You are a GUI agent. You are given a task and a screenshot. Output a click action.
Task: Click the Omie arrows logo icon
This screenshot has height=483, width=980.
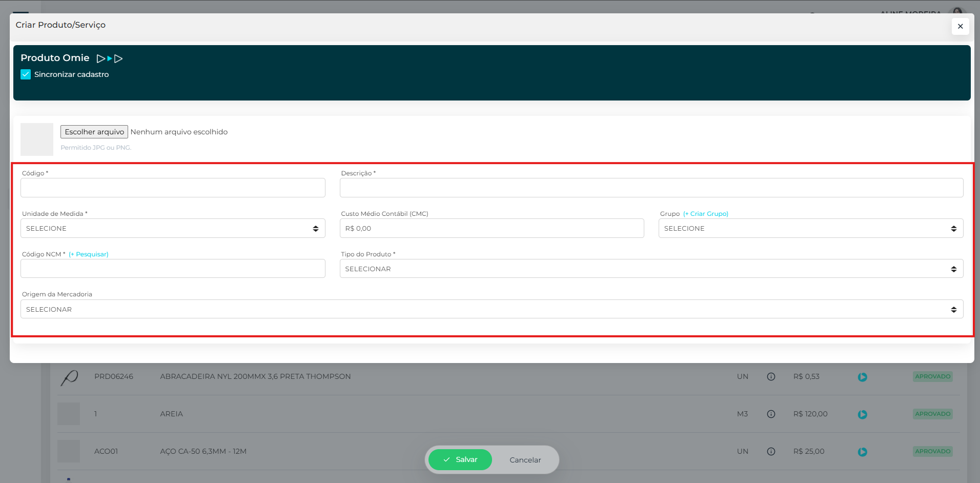[110, 58]
